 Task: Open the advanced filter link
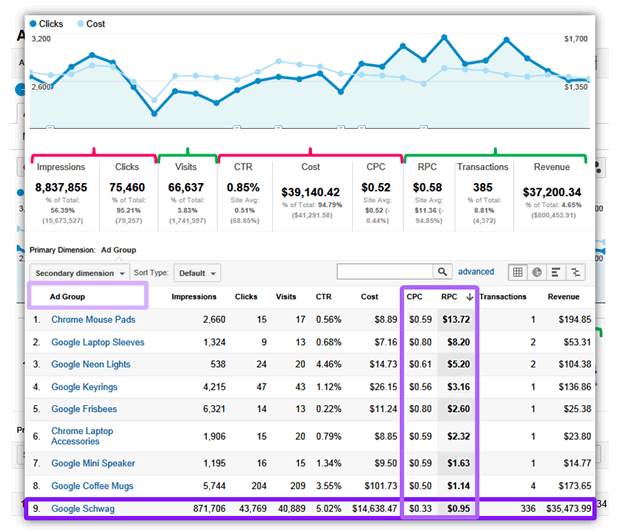tap(476, 272)
